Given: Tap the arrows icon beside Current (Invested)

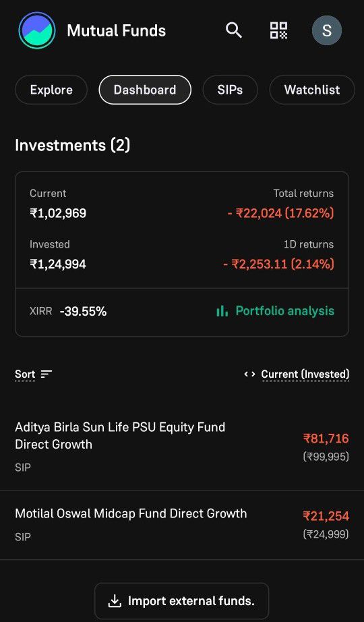Looking at the screenshot, I should coord(249,374).
